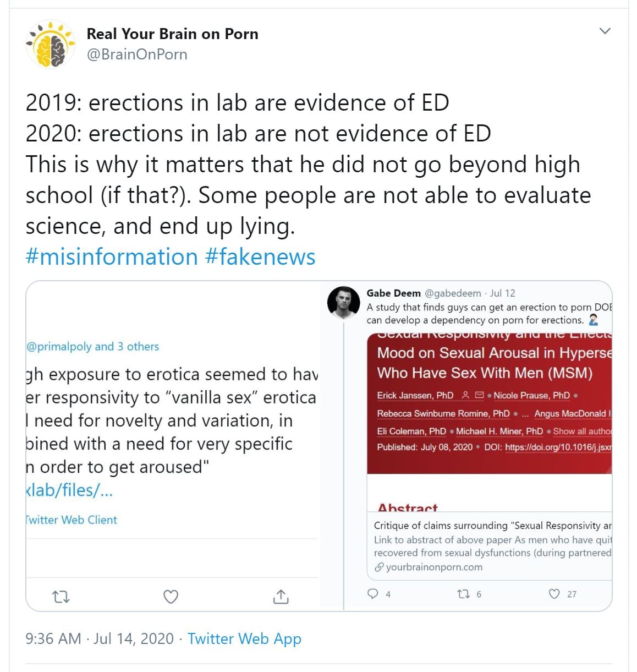Viewport: 637px width, 672px height.
Task: Click the reply icon on Gabe Deem's tweet
Action: pos(373,594)
